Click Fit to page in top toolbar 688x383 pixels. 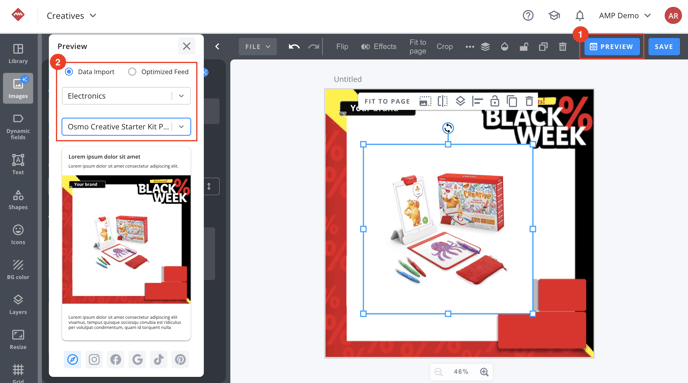[418, 47]
